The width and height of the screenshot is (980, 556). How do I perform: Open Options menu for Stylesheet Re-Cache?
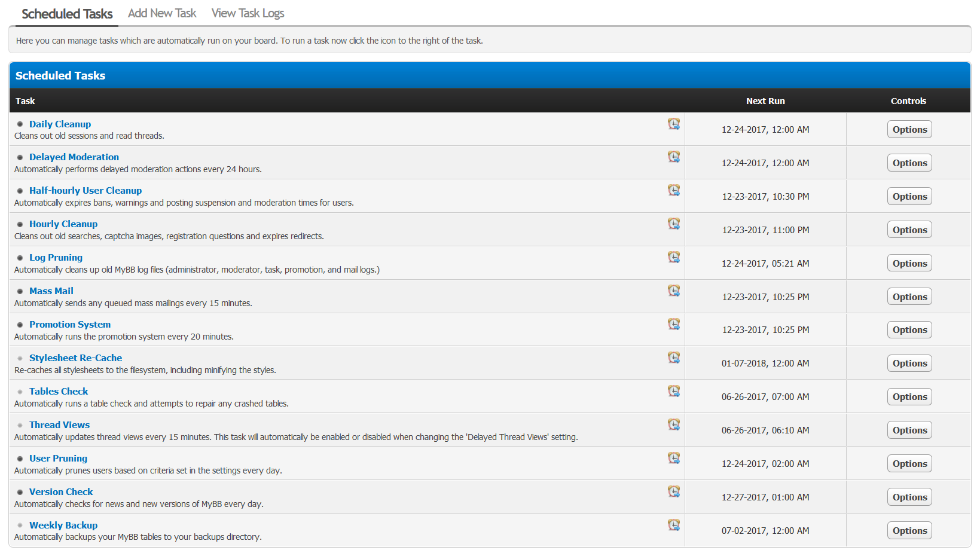[909, 363]
